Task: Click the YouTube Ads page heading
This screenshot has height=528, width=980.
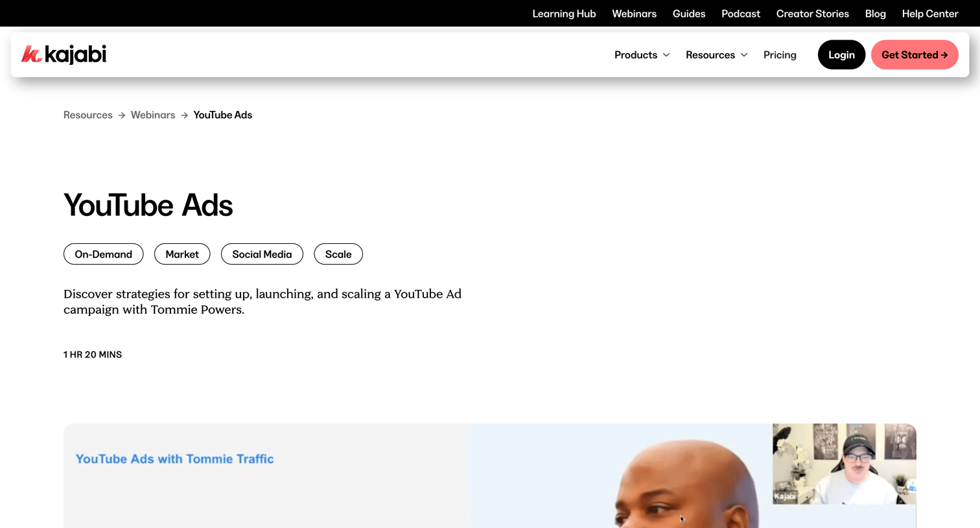Action: click(148, 206)
